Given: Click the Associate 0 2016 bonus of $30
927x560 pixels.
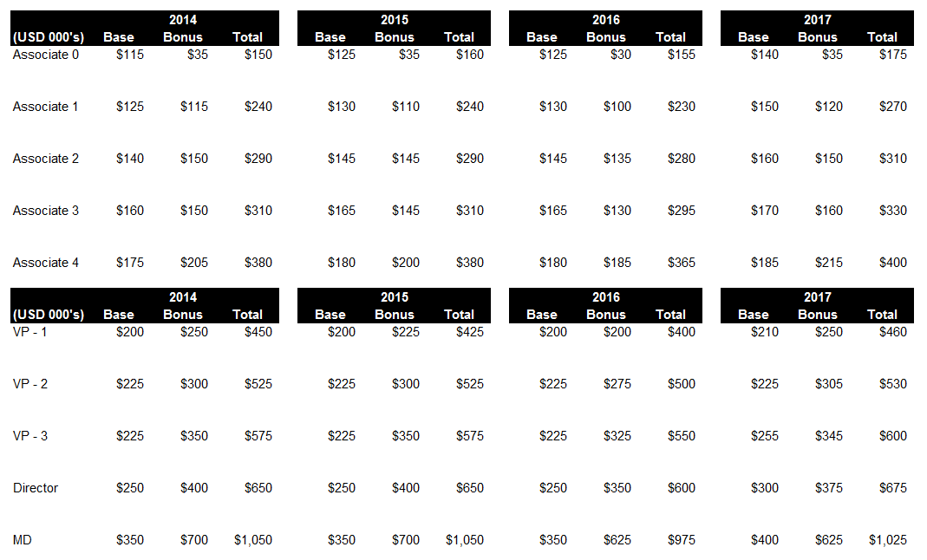Looking at the screenshot, I should [x=621, y=55].
